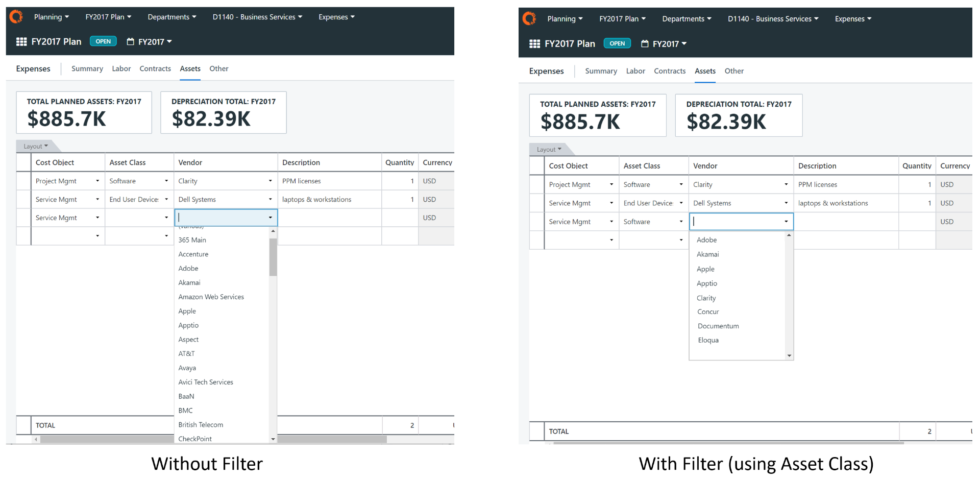This screenshot has height=479, width=980.
Task: Open the FY2017 Plan dropdown in the right nav bar
Action: (x=622, y=19)
